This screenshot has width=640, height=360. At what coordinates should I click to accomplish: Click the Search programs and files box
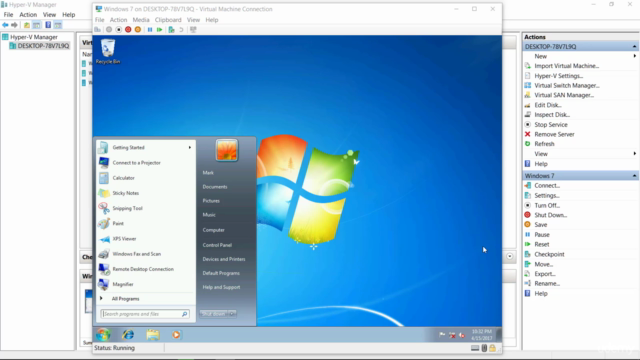145,314
